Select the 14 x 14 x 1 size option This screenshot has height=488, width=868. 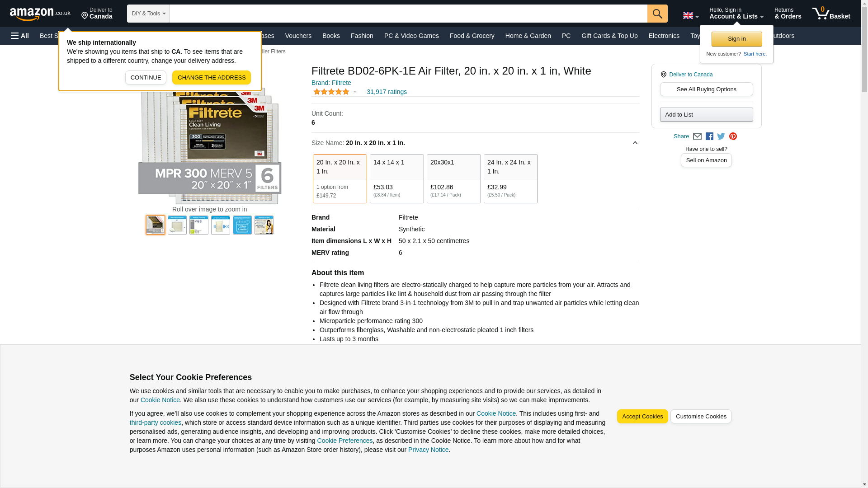pos(396,178)
